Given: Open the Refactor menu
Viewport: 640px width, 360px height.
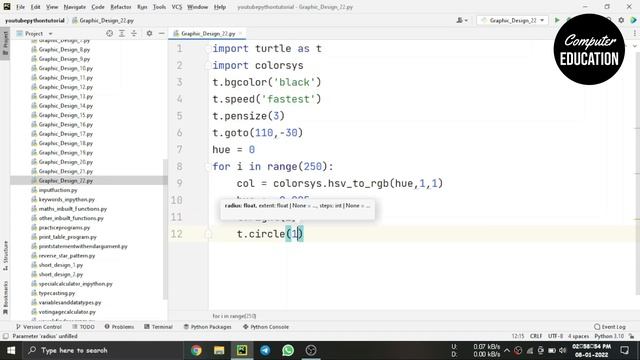Looking at the screenshot, I should (x=121, y=7).
